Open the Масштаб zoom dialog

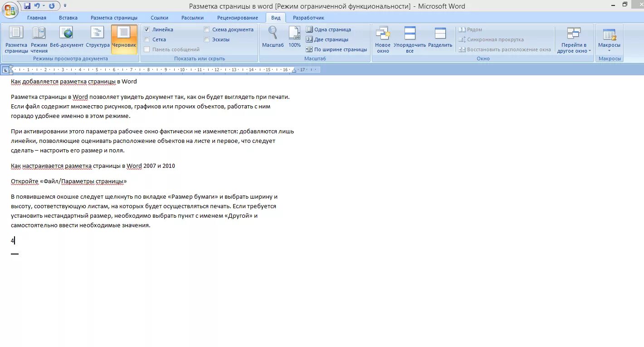tap(273, 37)
